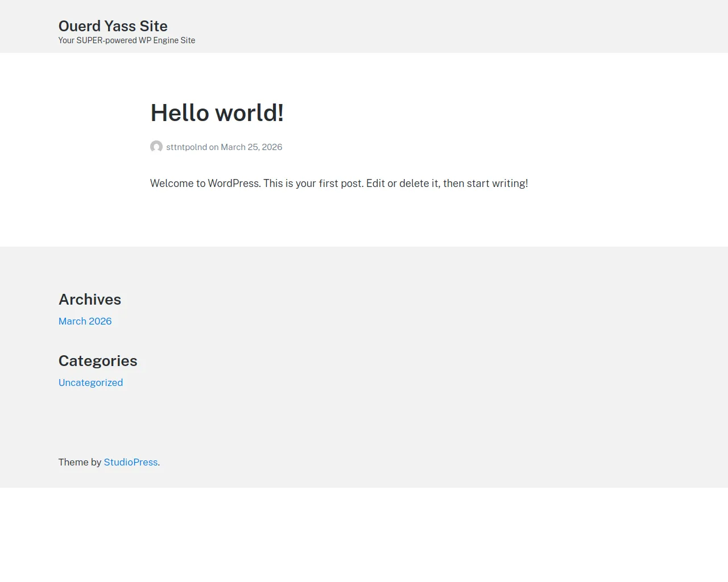Open the Uncategorized category link
Viewport: 728px width, 582px height.
click(90, 383)
